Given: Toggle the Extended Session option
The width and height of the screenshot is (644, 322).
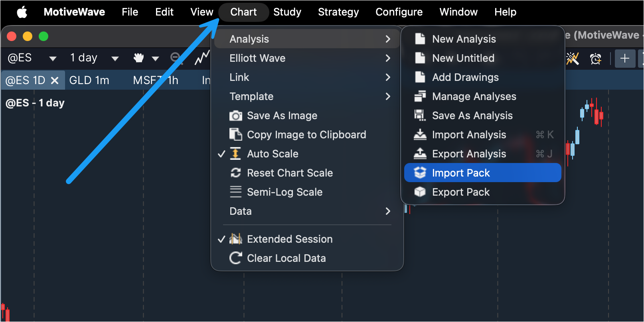Looking at the screenshot, I should (289, 239).
